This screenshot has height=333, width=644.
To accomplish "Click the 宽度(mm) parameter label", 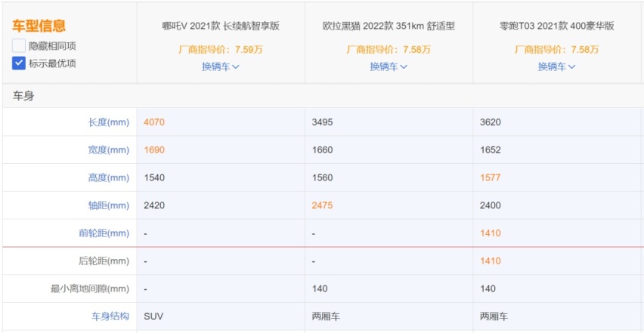I will coord(108,150).
